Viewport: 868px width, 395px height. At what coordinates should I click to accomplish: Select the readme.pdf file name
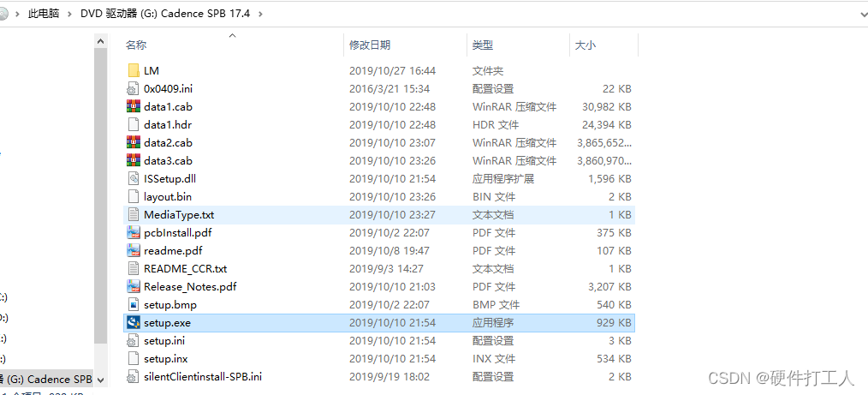coord(173,251)
